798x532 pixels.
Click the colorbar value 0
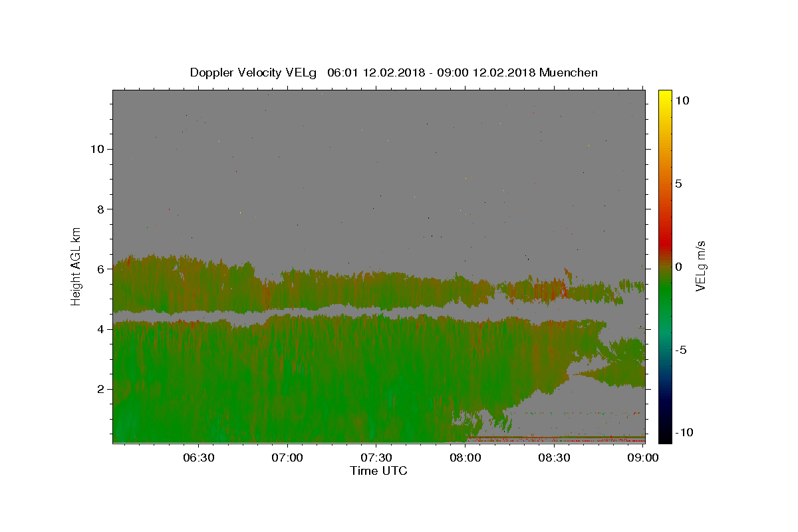679,267
